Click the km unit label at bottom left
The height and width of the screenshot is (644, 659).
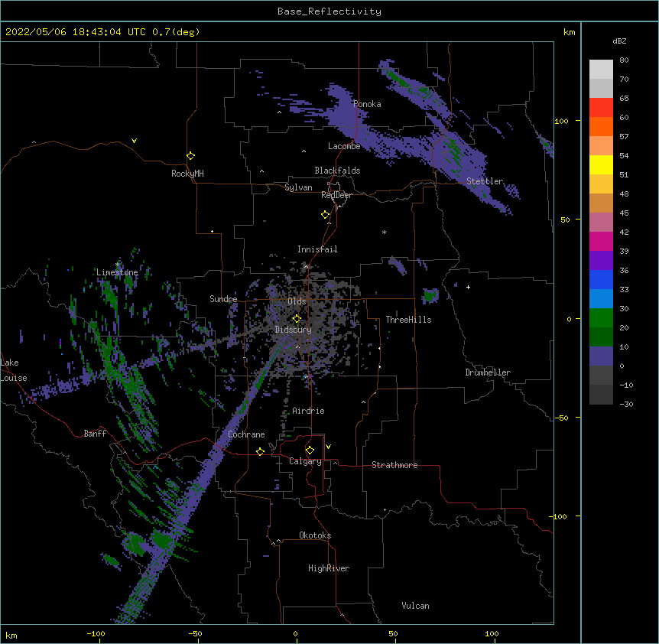[x=11, y=635]
